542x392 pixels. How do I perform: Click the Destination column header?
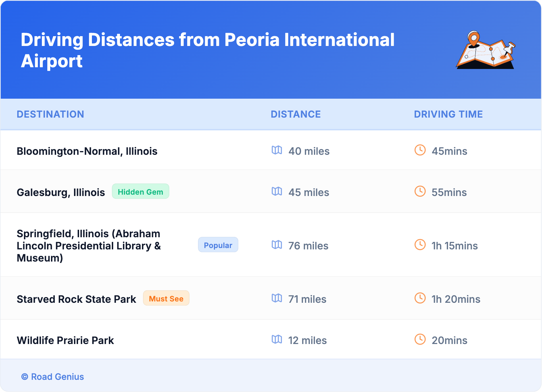click(x=50, y=114)
